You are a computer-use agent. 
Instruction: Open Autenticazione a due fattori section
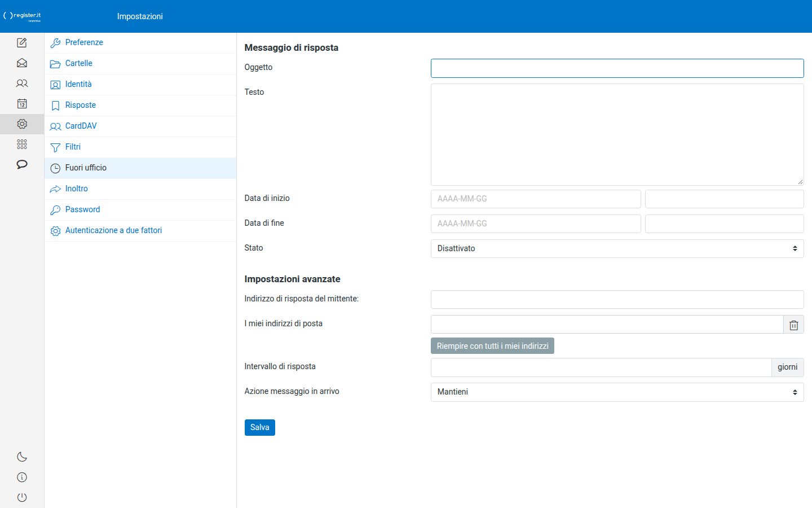tap(140, 231)
